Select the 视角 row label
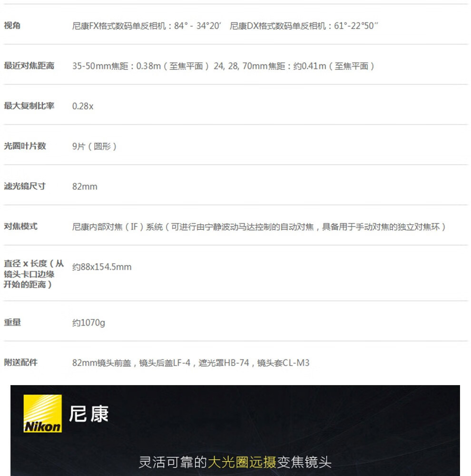Viewport: 471px width, 476px height. (12, 26)
